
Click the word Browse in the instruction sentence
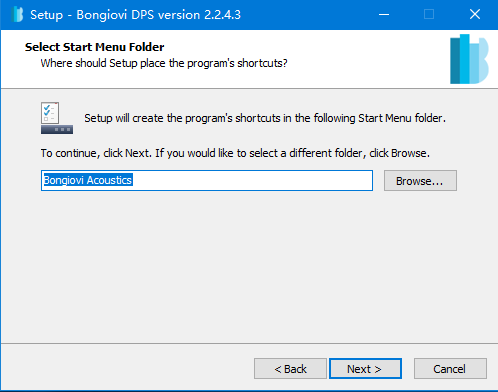click(409, 153)
